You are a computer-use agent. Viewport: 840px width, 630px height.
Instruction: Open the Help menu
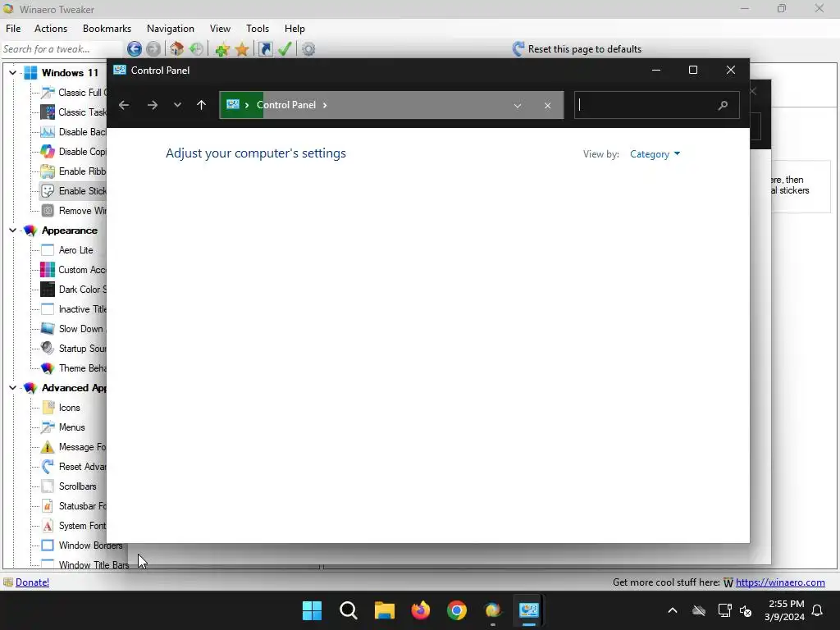point(294,29)
